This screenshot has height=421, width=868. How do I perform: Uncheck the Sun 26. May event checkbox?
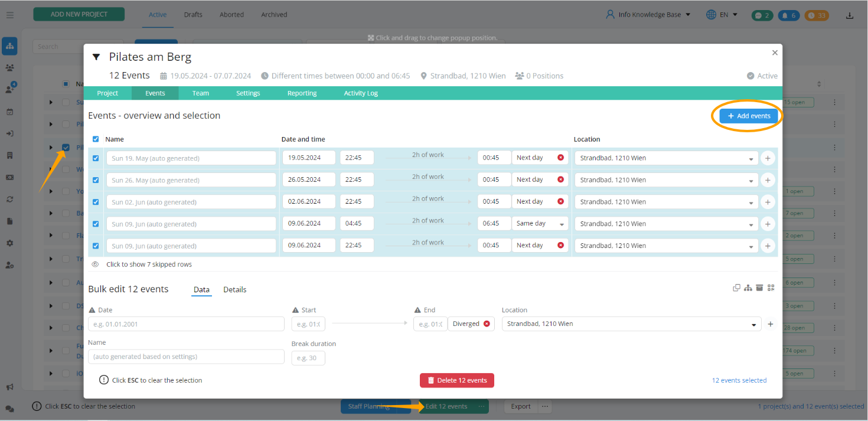[x=96, y=180]
